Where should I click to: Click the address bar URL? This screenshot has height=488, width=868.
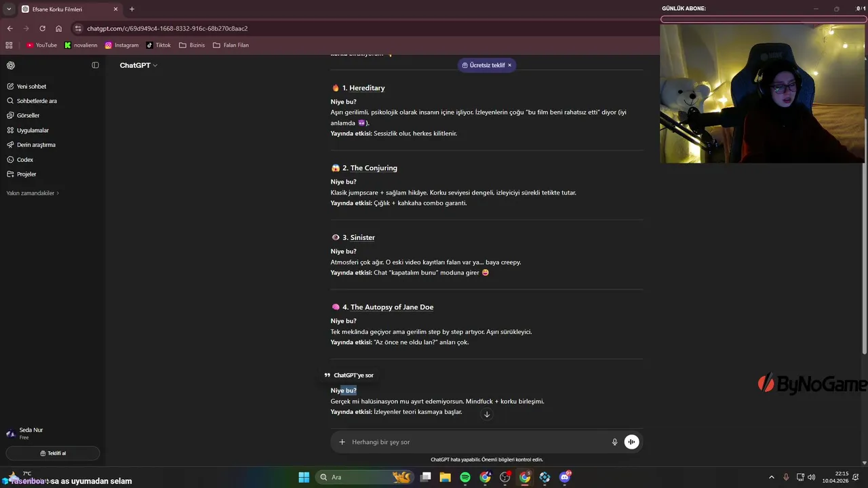(x=167, y=28)
